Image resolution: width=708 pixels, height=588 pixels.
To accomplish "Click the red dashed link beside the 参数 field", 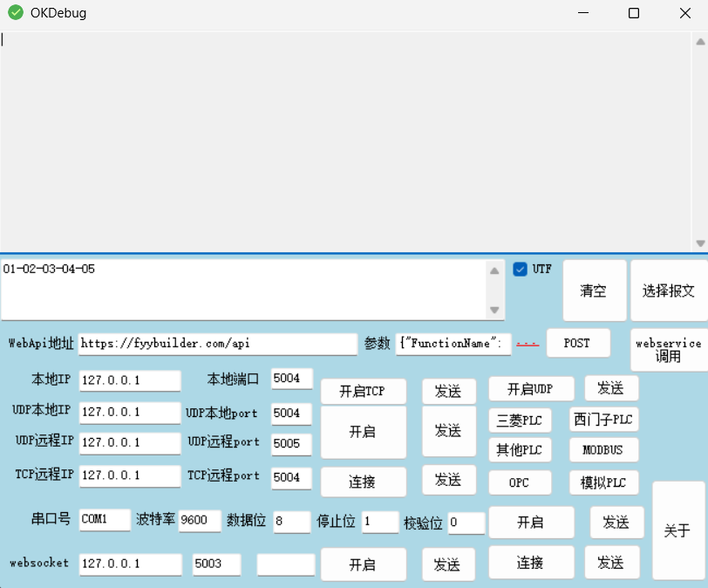I will [528, 344].
